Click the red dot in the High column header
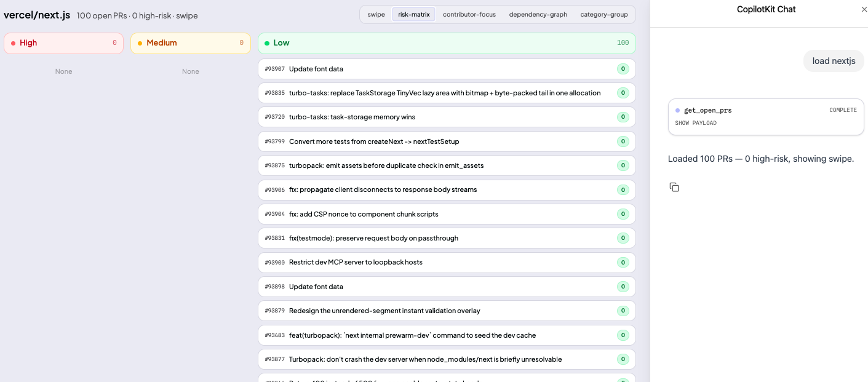 tap(13, 43)
